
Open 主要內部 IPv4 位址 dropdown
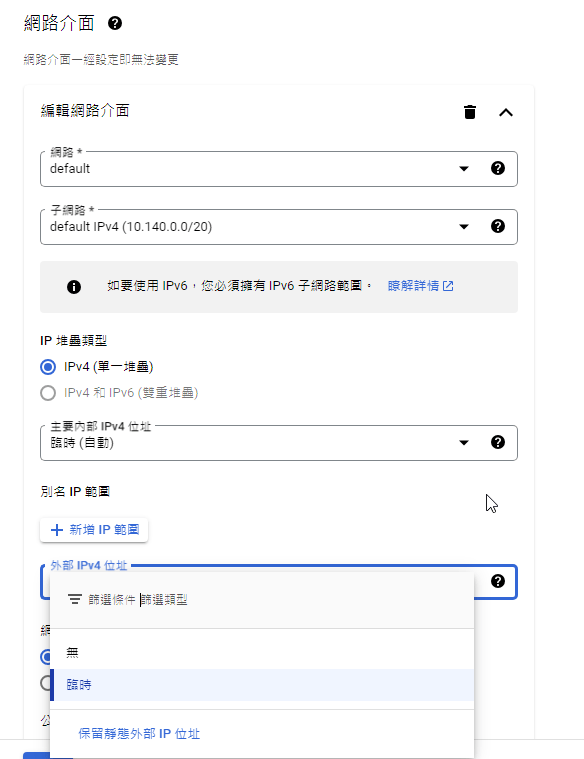[x=279, y=442]
